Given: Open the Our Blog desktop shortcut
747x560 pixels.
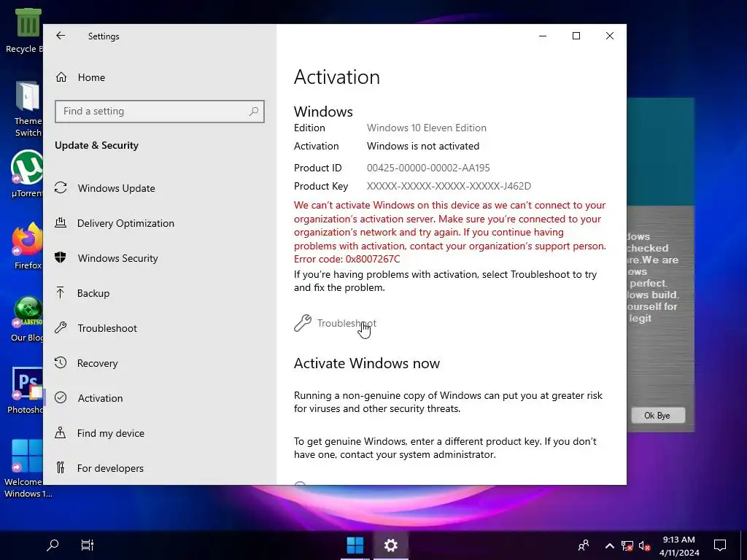Looking at the screenshot, I should tap(28, 319).
